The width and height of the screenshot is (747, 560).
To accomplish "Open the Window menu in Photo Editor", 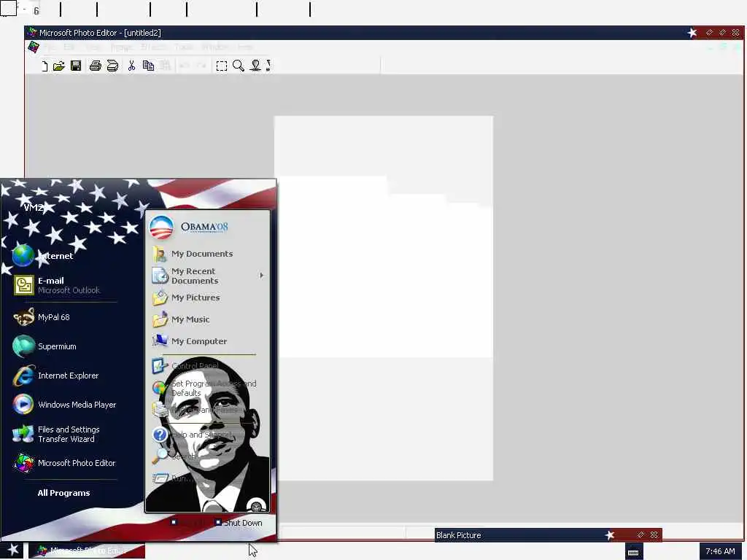I will 215,47.
